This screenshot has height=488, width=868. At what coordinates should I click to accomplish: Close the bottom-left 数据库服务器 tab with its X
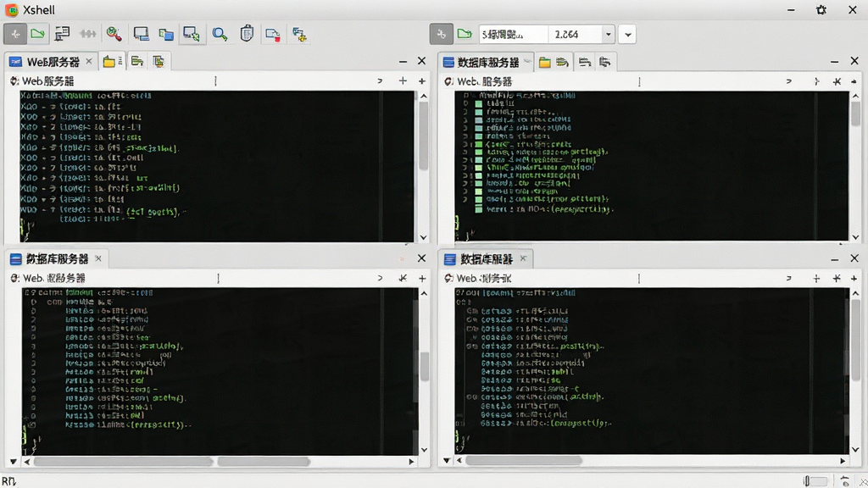98,258
